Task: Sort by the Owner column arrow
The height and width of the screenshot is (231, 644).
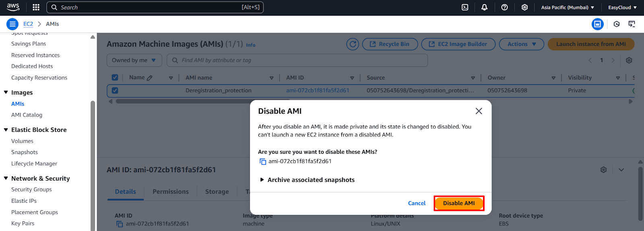Action: pyautogui.click(x=553, y=78)
